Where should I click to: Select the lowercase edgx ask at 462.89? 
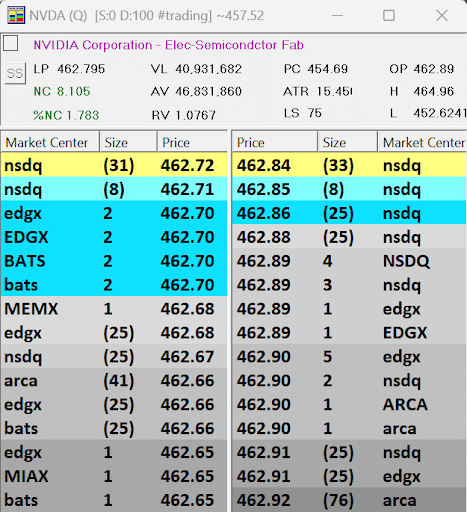pyautogui.click(x=349, y=309)
